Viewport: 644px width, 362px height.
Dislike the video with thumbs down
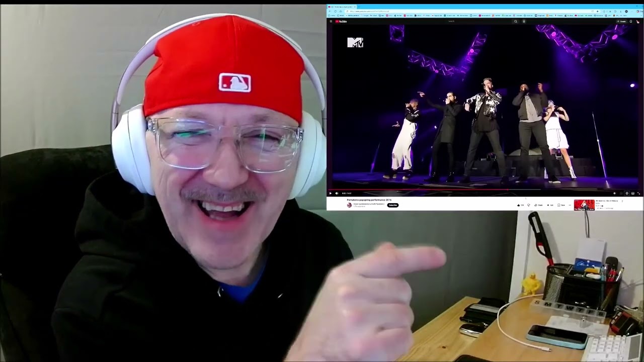[x=529, y=205]
